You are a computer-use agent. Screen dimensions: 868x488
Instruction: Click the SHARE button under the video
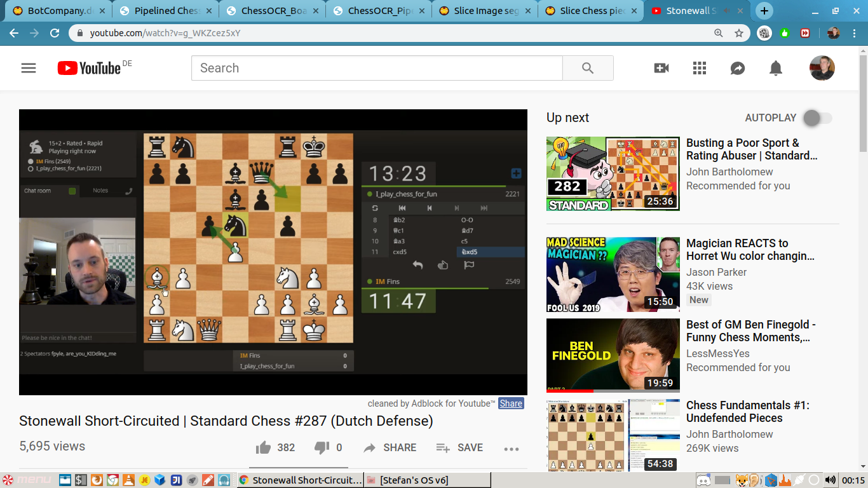click(390, 448)
